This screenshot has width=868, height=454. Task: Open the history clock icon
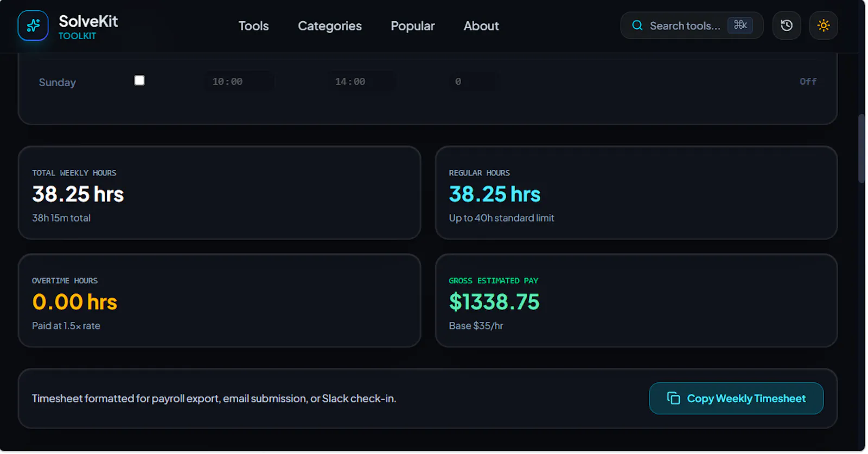(x=787, y=26)
